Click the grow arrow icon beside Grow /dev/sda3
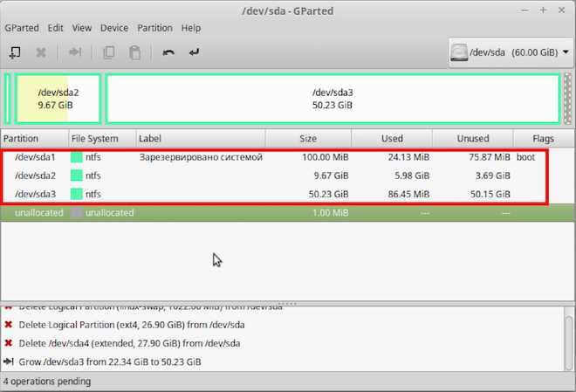 point(9,361)
